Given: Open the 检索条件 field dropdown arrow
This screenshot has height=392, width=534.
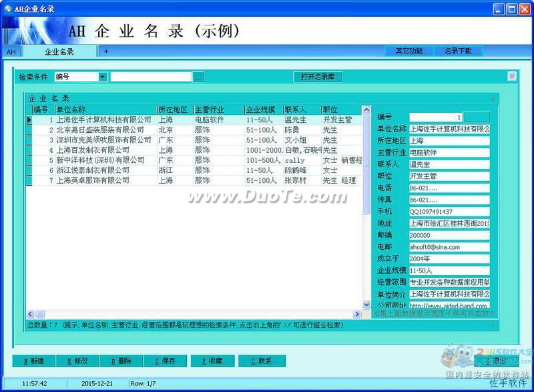Looking at the screenshot, I should 103,77.
